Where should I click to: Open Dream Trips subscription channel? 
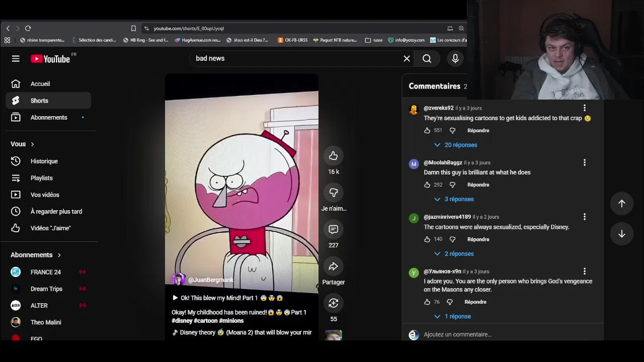[x=48, y=289]
